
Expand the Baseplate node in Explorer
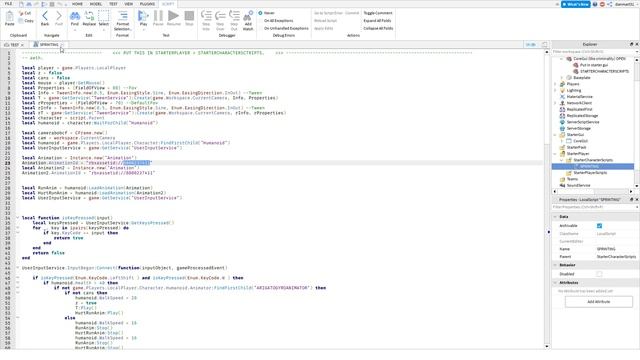point(562,78)
